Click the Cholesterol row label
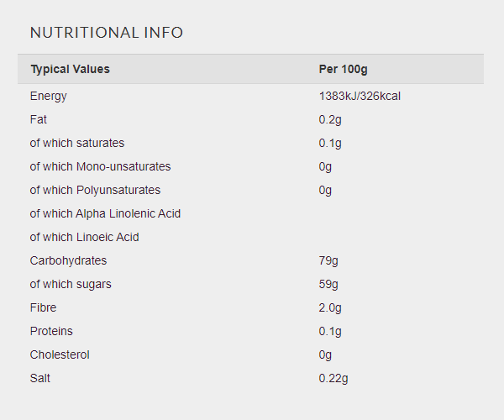 coord(60,354)
